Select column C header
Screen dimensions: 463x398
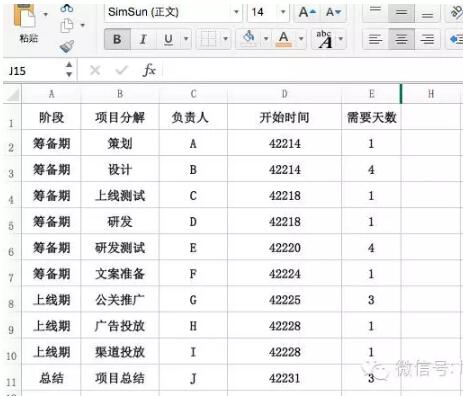(x=193, y=94)
